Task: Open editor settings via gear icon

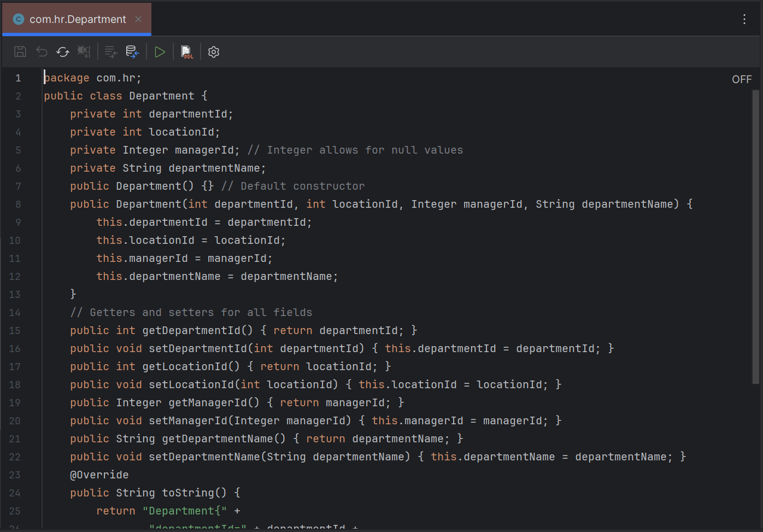Action: pyautogui.click(x=213, y=51)
